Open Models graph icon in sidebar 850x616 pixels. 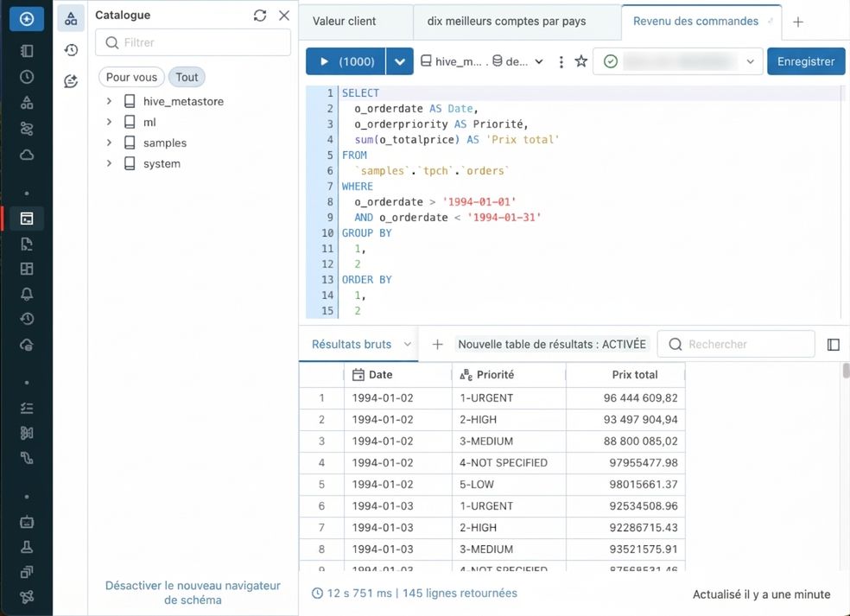coord(27,597)
